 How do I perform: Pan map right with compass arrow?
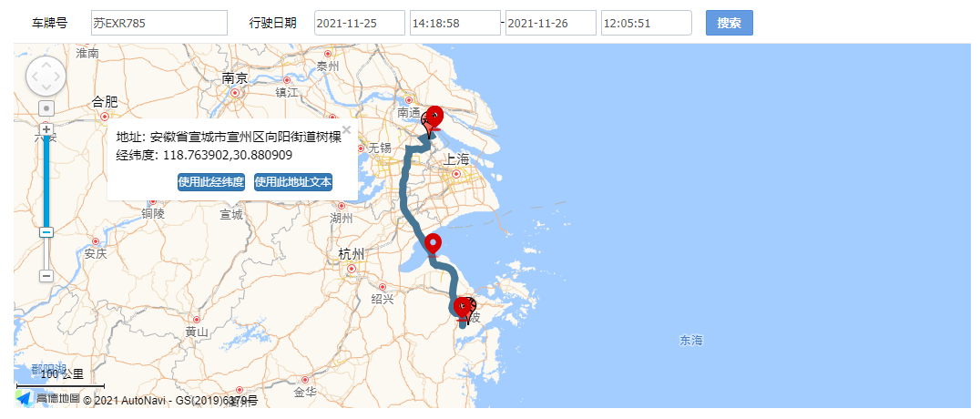57,77
